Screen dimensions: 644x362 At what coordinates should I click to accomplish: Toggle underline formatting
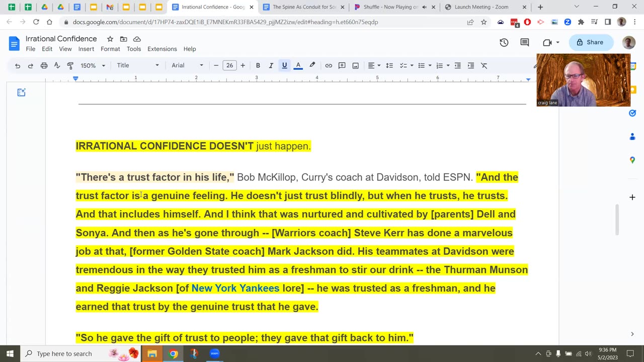point(285,65)
